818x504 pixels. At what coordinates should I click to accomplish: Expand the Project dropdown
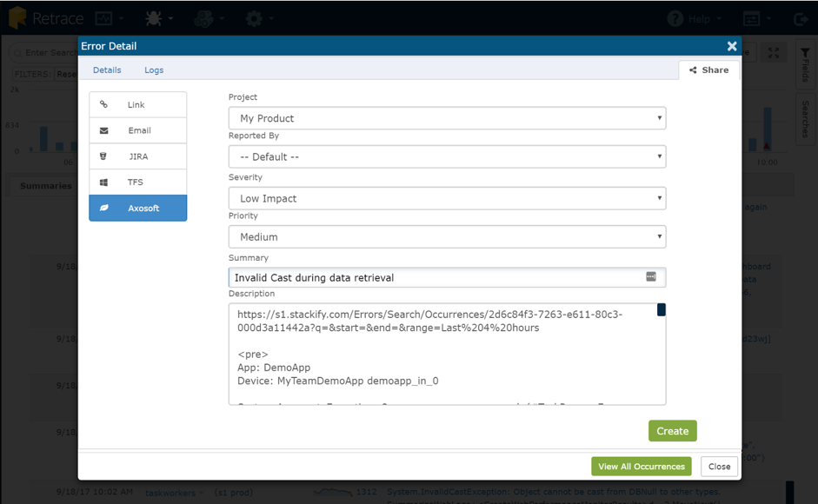(447, 118)
